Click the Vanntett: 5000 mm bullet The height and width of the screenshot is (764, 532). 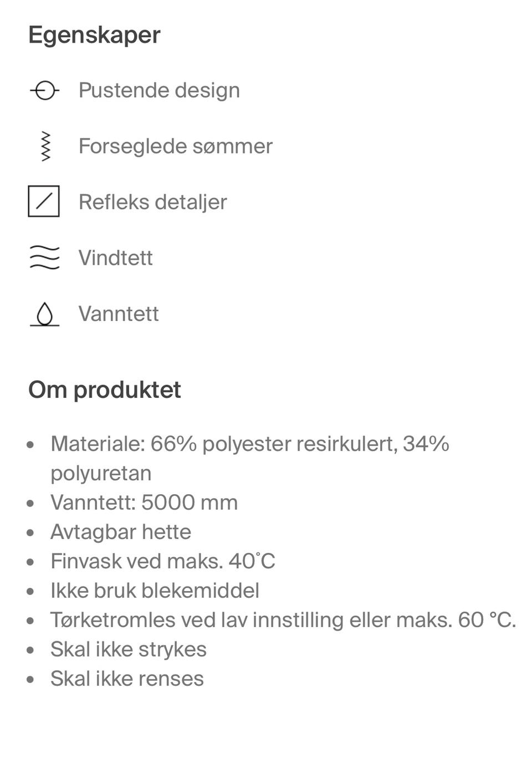(x=144, y=503)
